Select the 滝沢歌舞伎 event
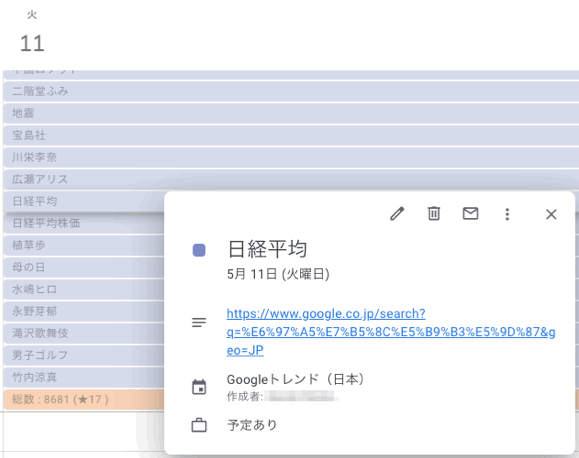The width and height of the screenshot is (579, 458). point(84,333)
